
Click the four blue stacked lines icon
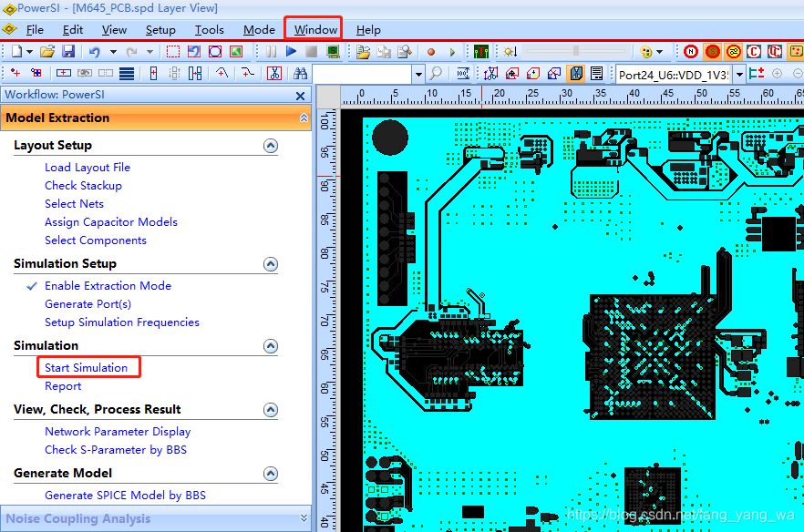coord(127,73)
